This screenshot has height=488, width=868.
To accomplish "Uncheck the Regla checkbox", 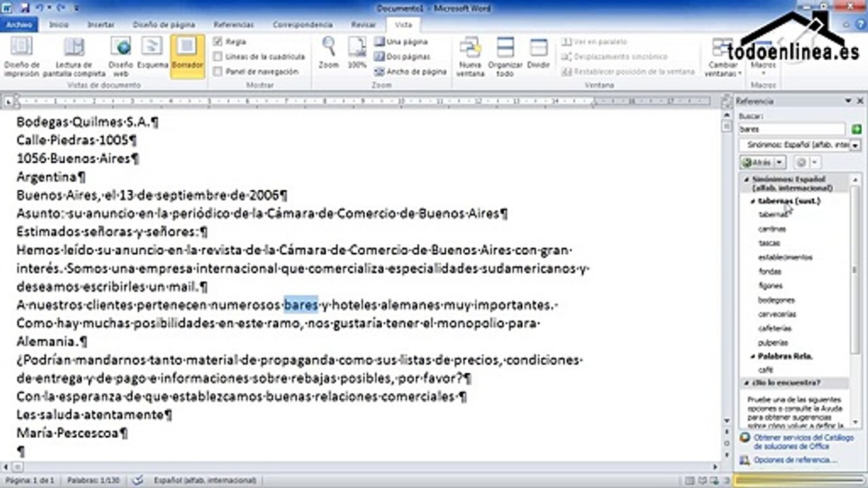I will pyautogui.click(x=218, y=42).
